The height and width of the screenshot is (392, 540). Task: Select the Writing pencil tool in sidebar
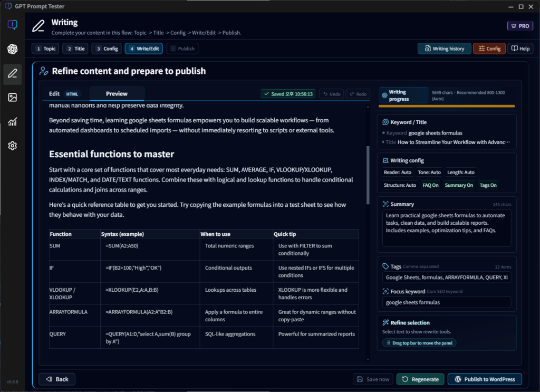point(12,74)
